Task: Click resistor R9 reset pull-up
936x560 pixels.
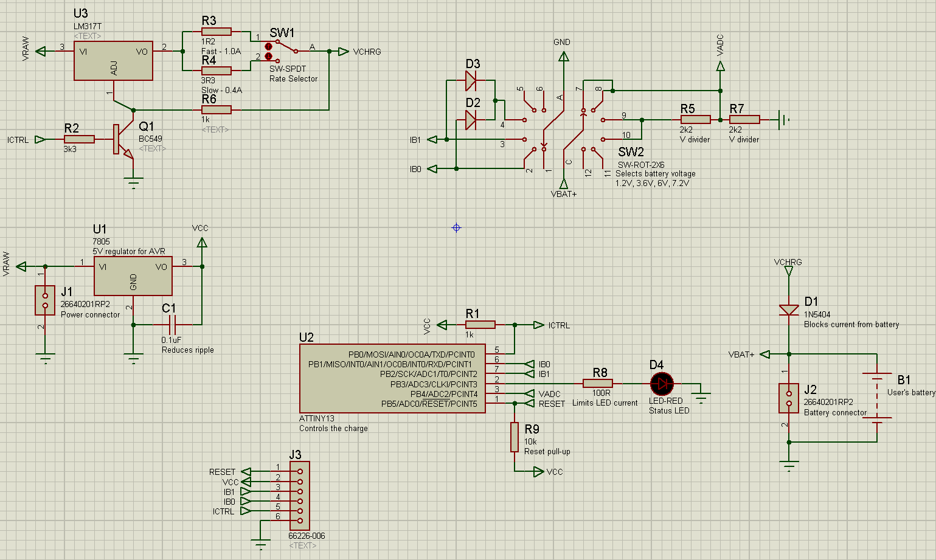Action: (515, 437)
